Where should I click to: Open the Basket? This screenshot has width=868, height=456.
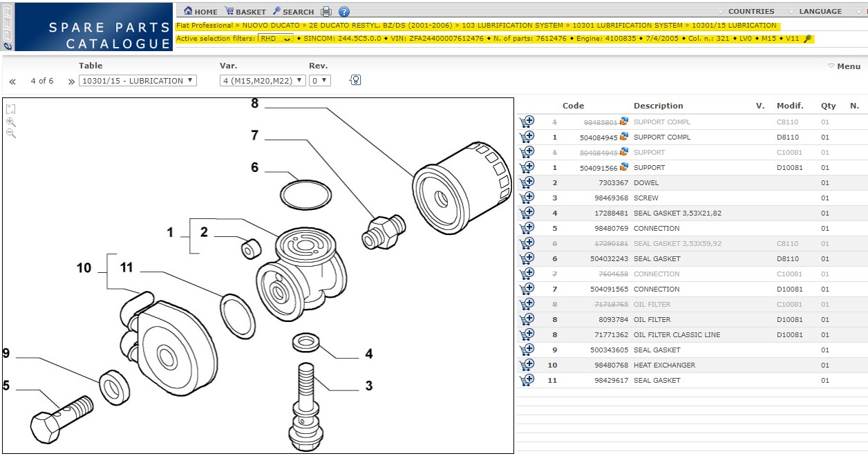click(245, 11)
